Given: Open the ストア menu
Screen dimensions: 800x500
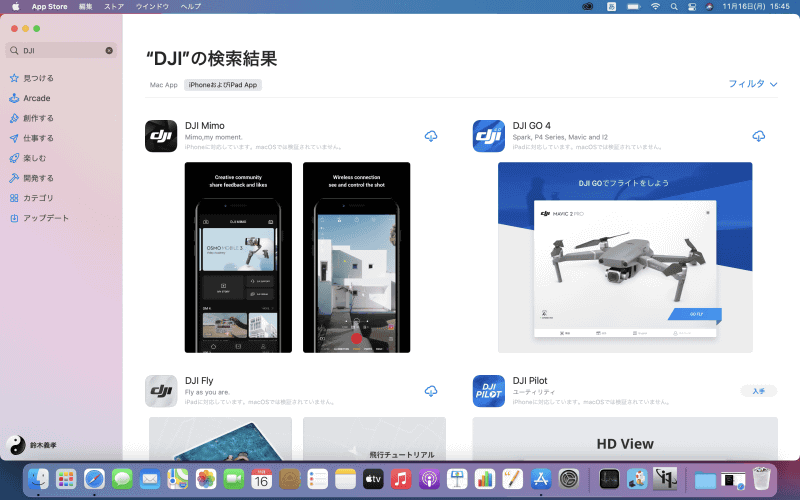Looking at the screenshot, I should pos(114,7).
